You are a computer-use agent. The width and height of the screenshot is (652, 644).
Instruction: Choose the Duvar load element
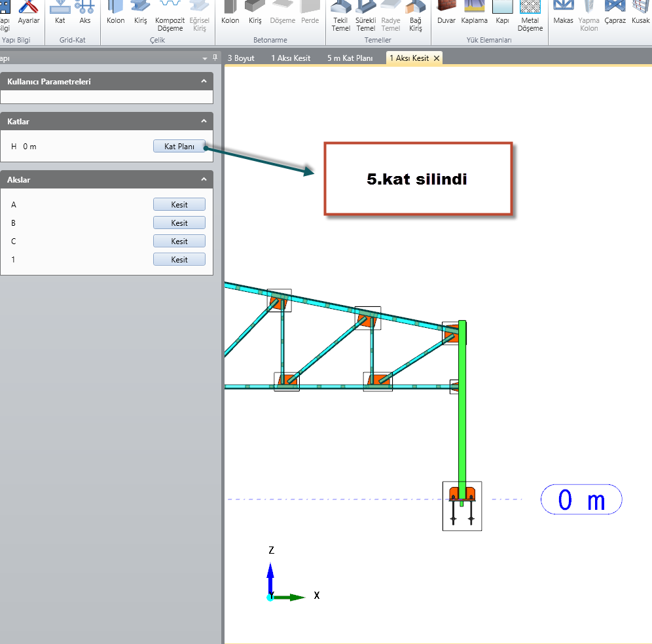click(x=446, y=13)
